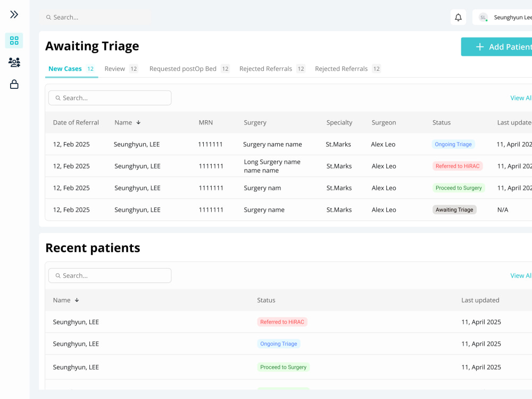The width and height of the screenshot is (532, 399).
Task: Expand the sidebar with double chevron icon
Action: point(14,14)
